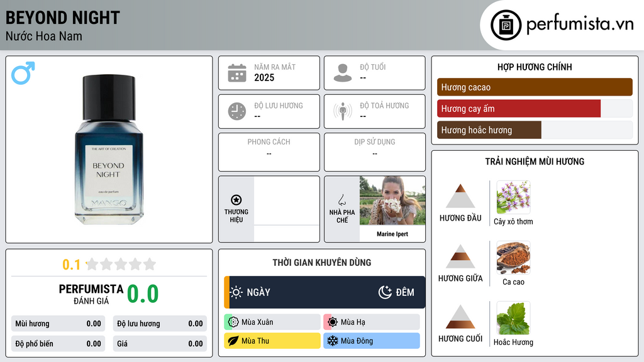Select the Mùa Thu season chip
The height and width of the screenshot is (362, 644).
[x=272, y=341]
